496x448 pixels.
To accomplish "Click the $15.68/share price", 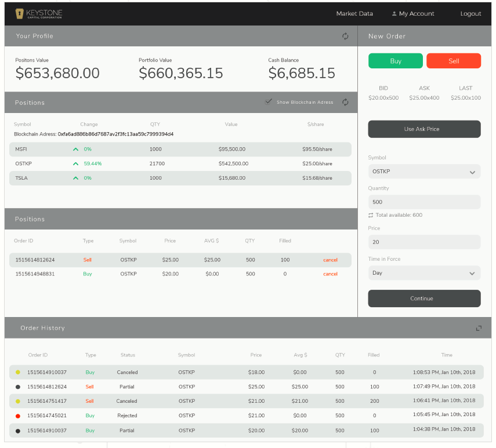I will click(317, 178).
